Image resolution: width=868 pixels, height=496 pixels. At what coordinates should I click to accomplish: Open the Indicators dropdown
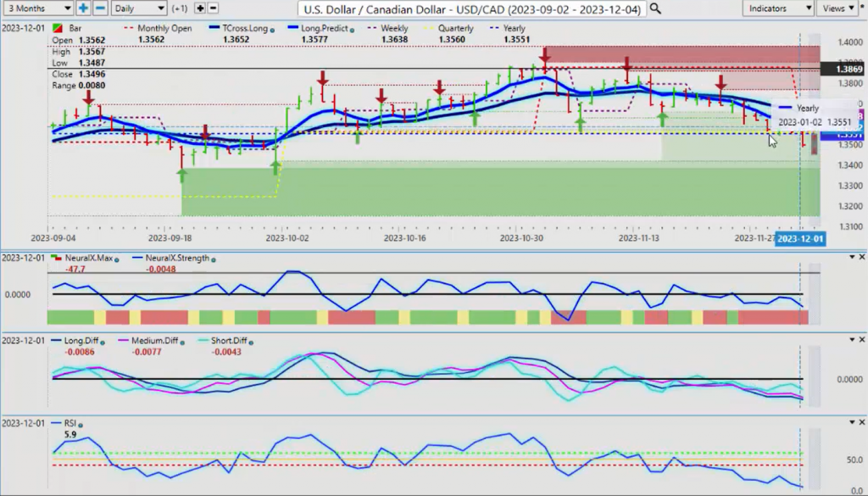coord(778,8)
